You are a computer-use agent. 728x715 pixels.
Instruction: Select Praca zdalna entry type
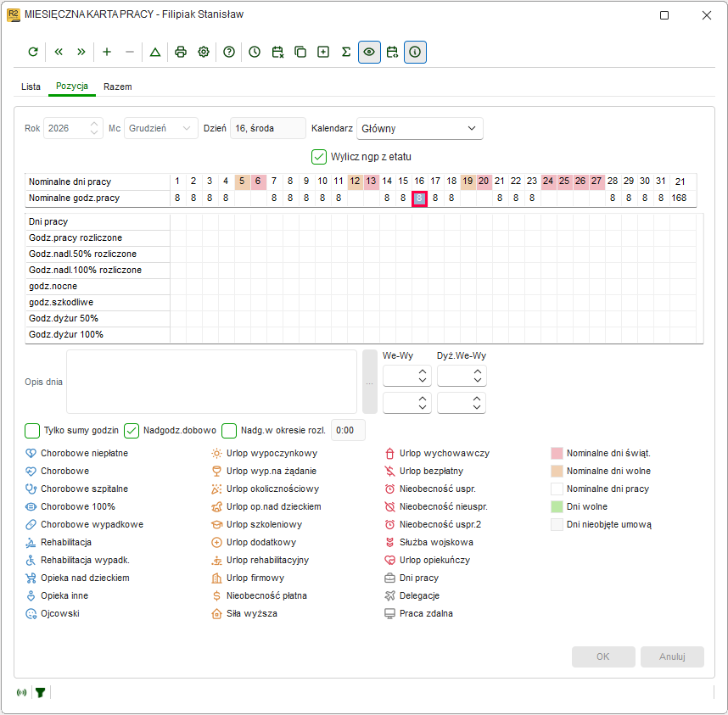(x=418, y=613)
